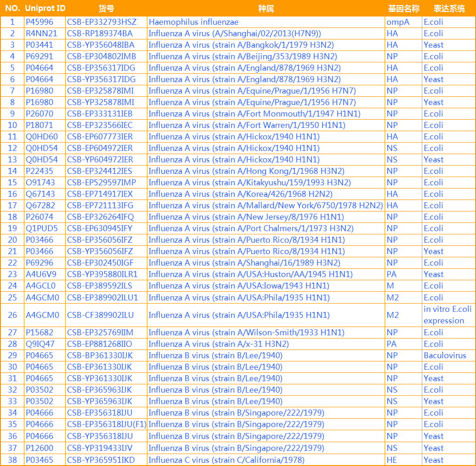
Task: Click product code CSB-EP332793HSZ
Action: click(102, 22)
